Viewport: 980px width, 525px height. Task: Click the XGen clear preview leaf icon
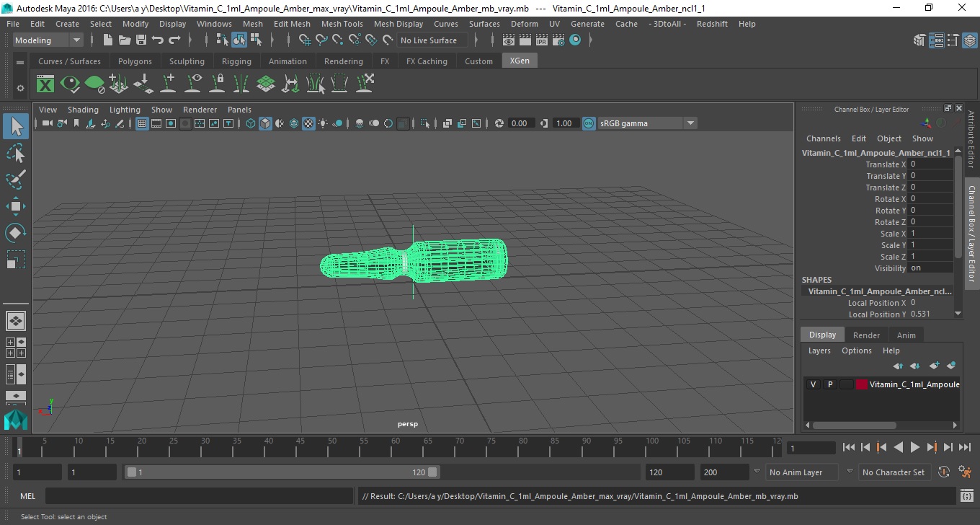tap(94, 84)
